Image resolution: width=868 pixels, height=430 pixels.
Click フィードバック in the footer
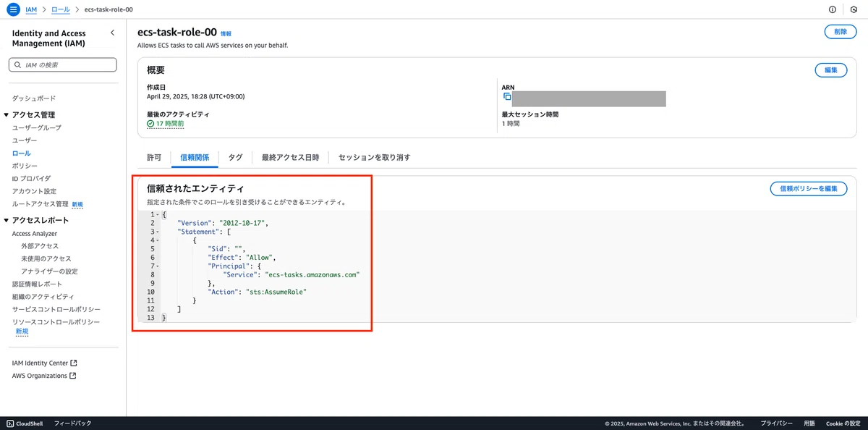pos(73,423)
